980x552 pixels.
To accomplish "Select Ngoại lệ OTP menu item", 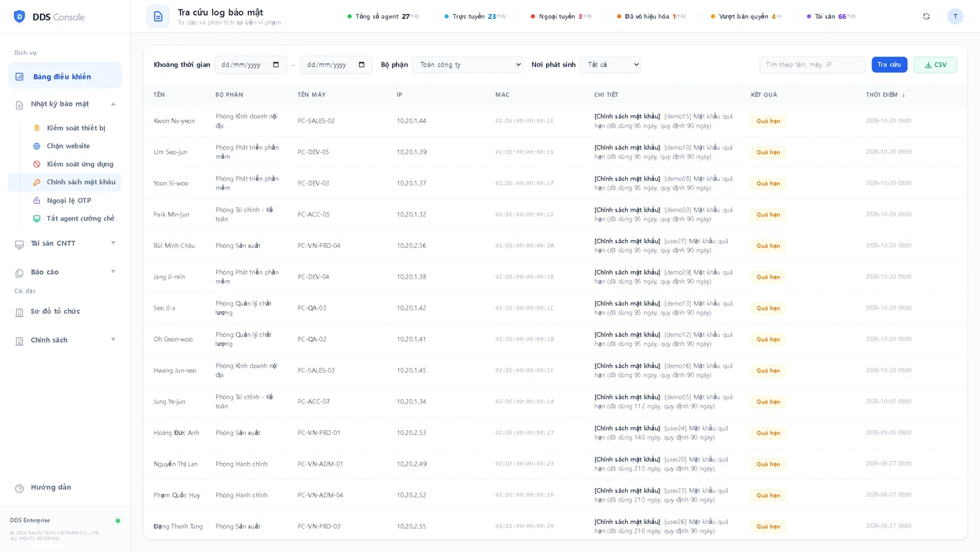I will [65, 201].
